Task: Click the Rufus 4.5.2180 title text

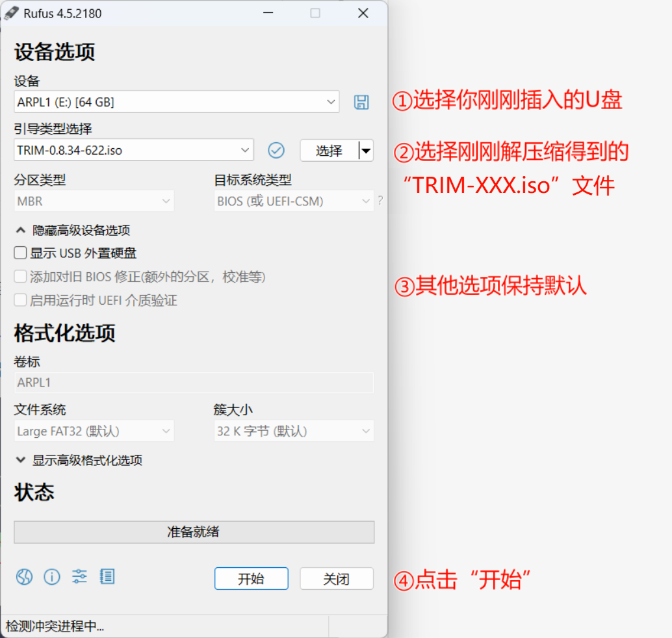Action: pos(62,13)
